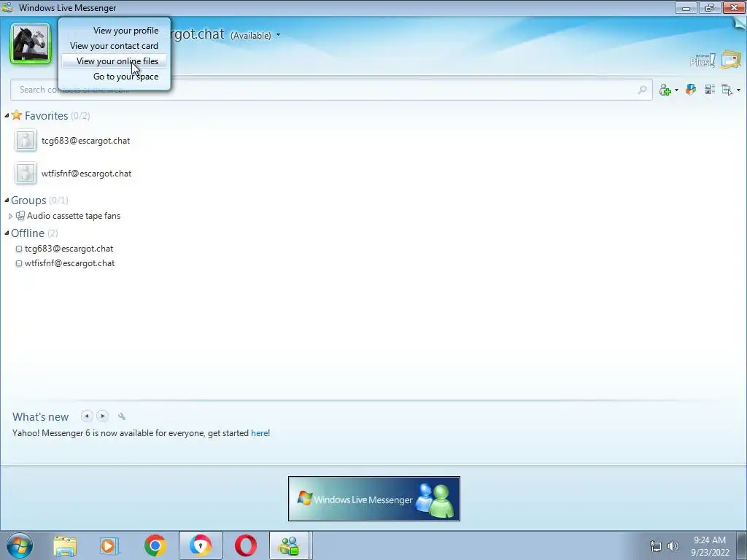Click Audio cassette tape fans group icon
The width and height of the screenshot is (747, 560).
point(20,216)
